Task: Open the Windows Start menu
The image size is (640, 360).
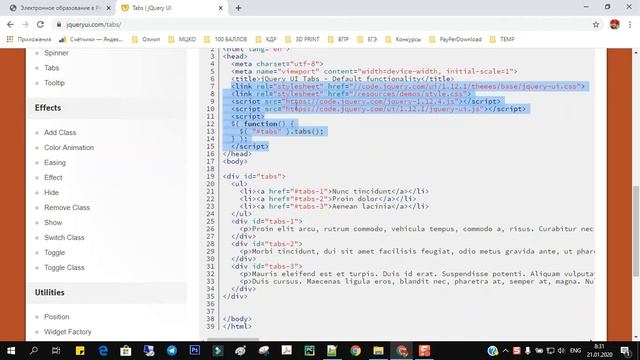Action: (x=11, y=351)
